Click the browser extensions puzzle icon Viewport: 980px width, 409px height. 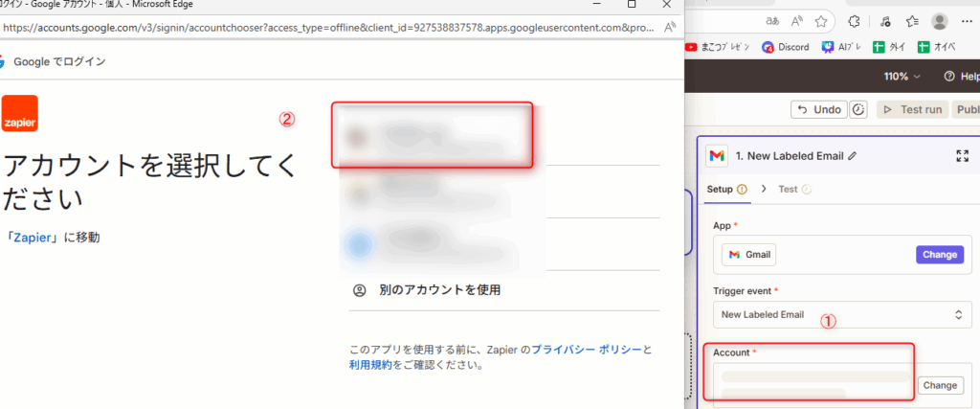point(855,21)
